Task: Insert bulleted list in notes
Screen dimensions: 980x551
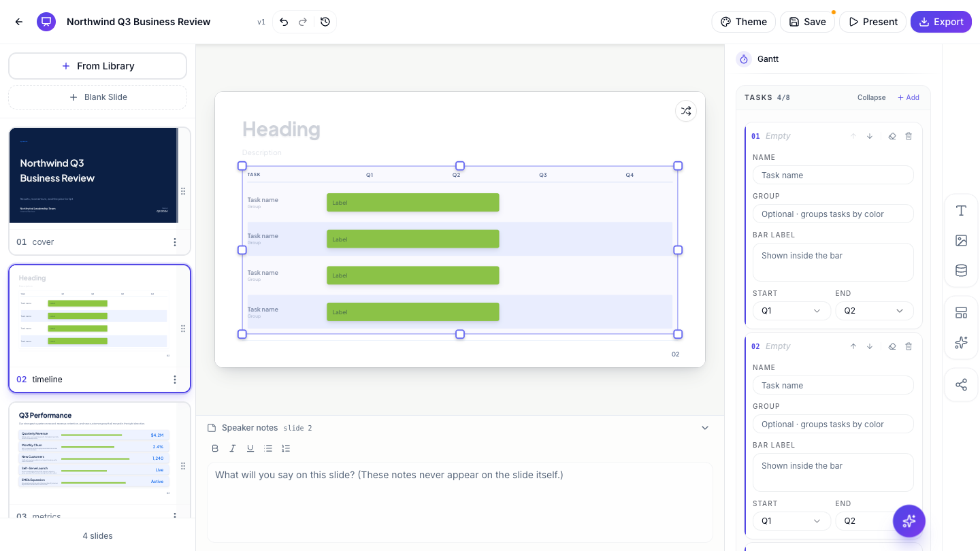Action: pos(268,448)
